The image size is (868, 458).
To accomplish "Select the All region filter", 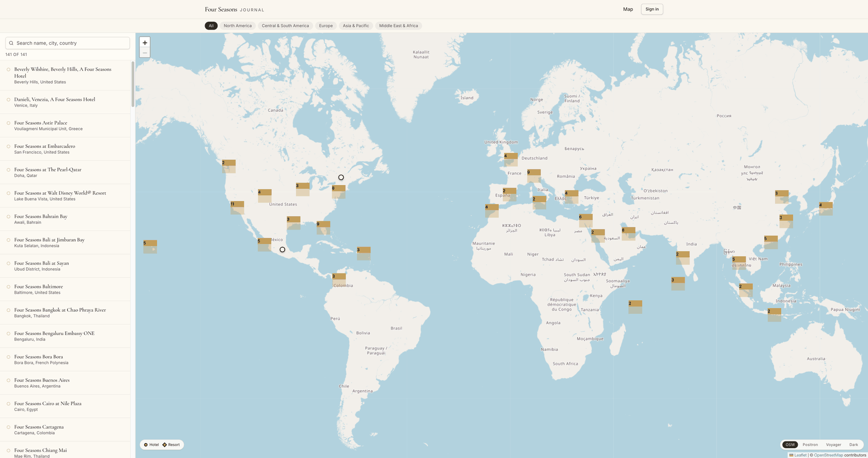I will click(211, 26).
